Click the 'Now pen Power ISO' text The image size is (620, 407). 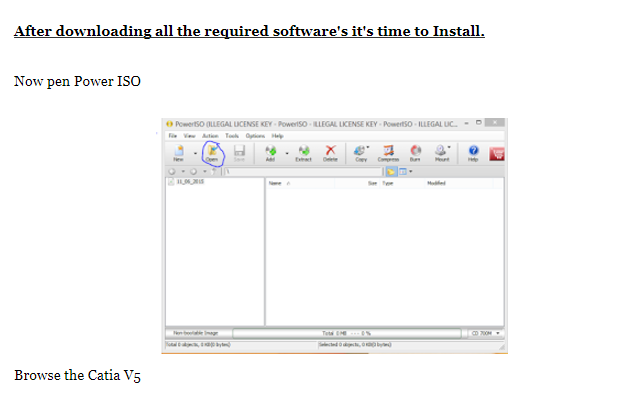tap(77, 81)
